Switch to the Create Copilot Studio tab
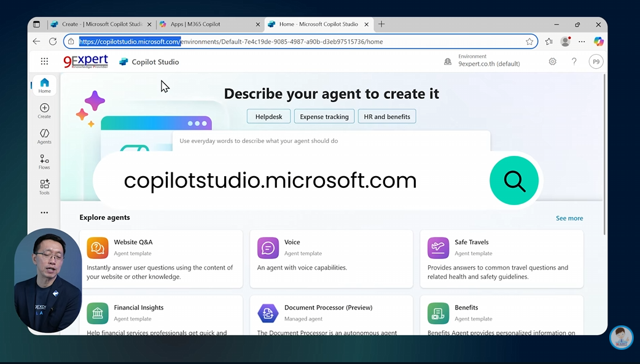 [x=98, y=24]
